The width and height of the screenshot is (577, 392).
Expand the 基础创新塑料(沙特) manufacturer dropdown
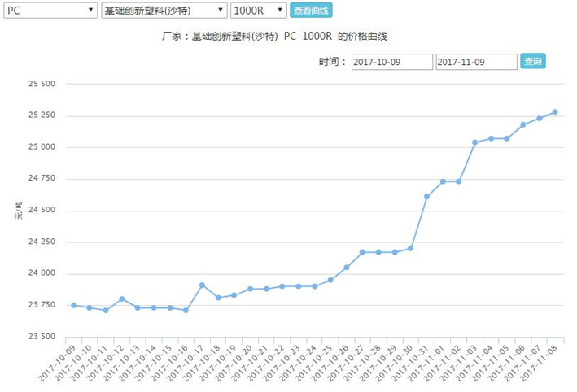164,11
